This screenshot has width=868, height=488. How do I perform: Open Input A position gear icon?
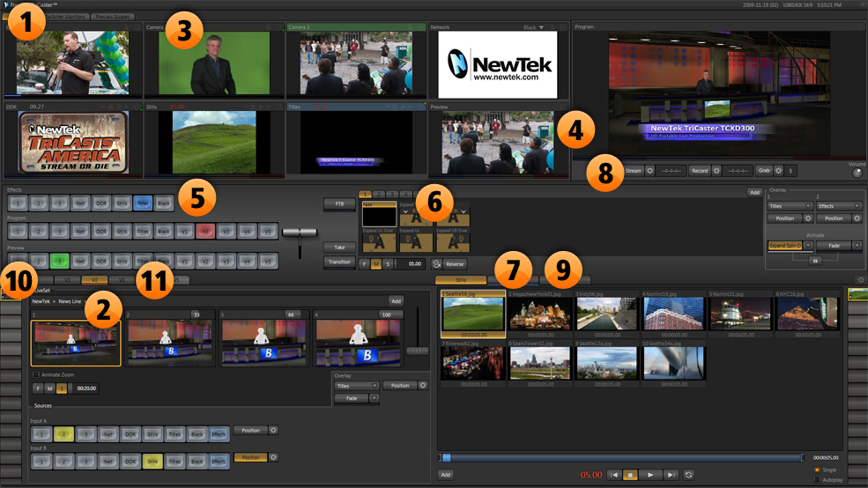coord(273,431)
